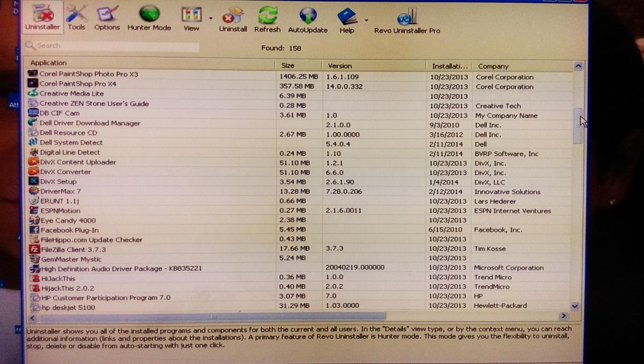
Task: Click the View toolbar icon
Action: point(191,18)
